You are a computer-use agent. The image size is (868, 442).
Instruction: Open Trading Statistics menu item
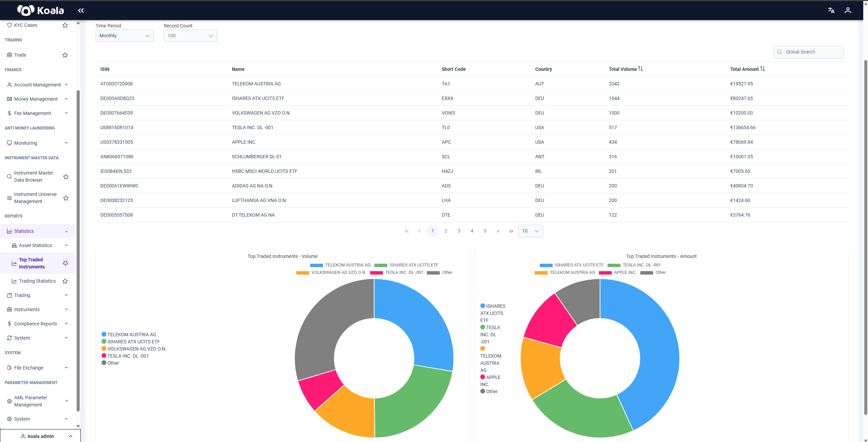[x=37, y=281]
